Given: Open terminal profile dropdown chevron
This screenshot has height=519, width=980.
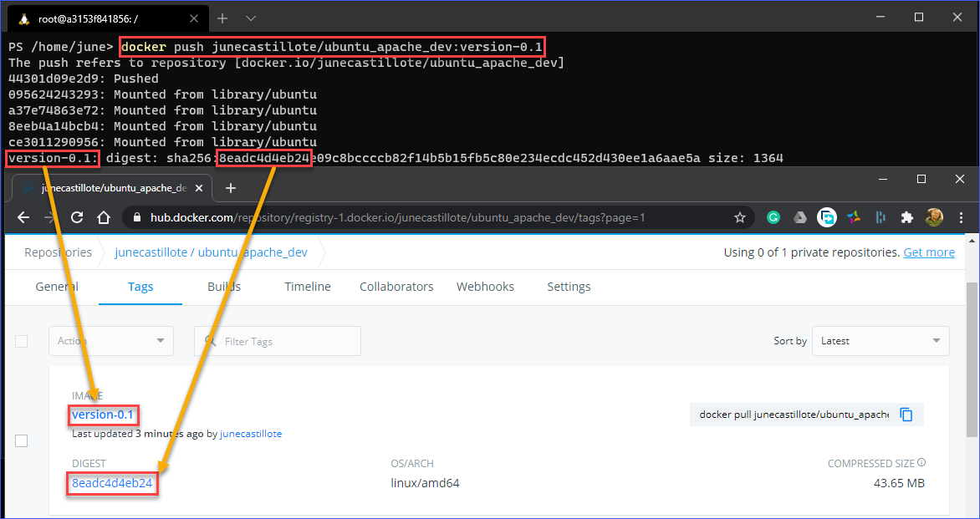Looking at the screenshot, I should tap(251, 18).
